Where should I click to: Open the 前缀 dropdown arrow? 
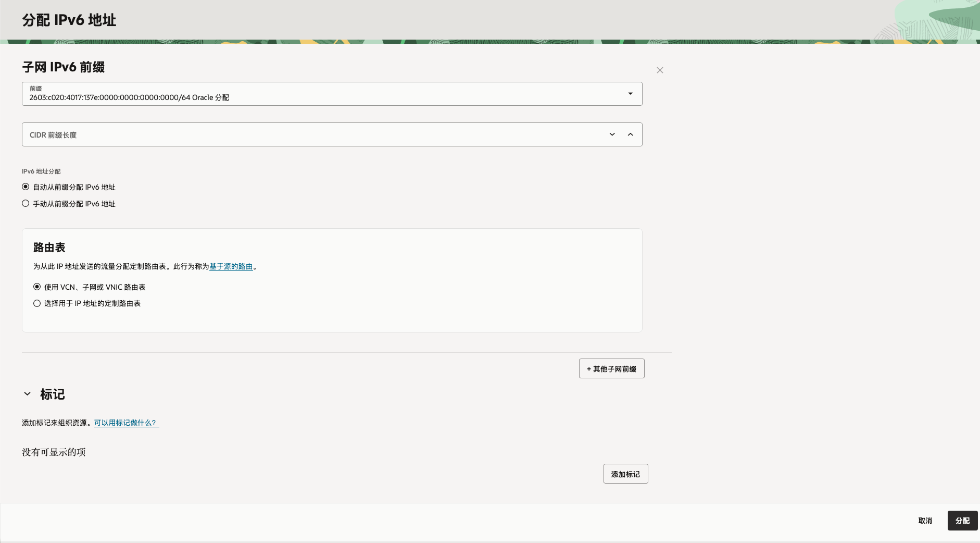(x=630, y=94)
